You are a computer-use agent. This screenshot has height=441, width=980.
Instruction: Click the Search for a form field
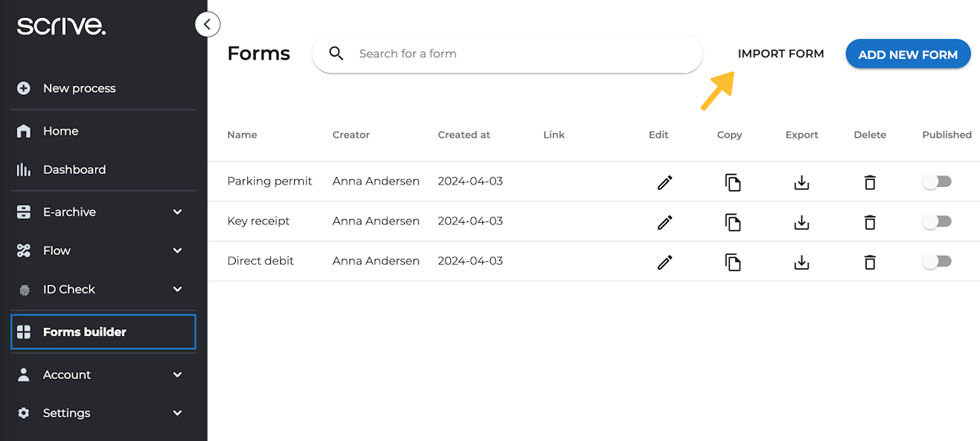coord(521,54)
